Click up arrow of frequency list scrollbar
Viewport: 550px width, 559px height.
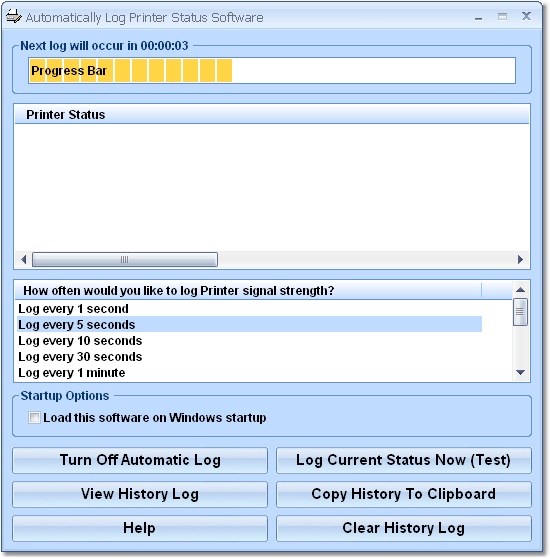[x=520, y=289]
